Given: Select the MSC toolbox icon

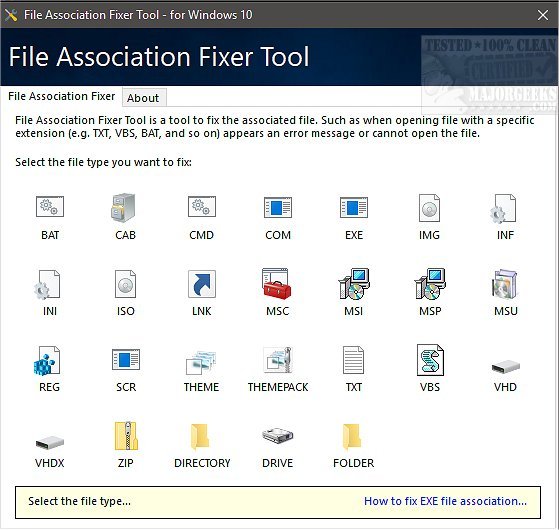Looking at the screenshot, I should [277, 284].
